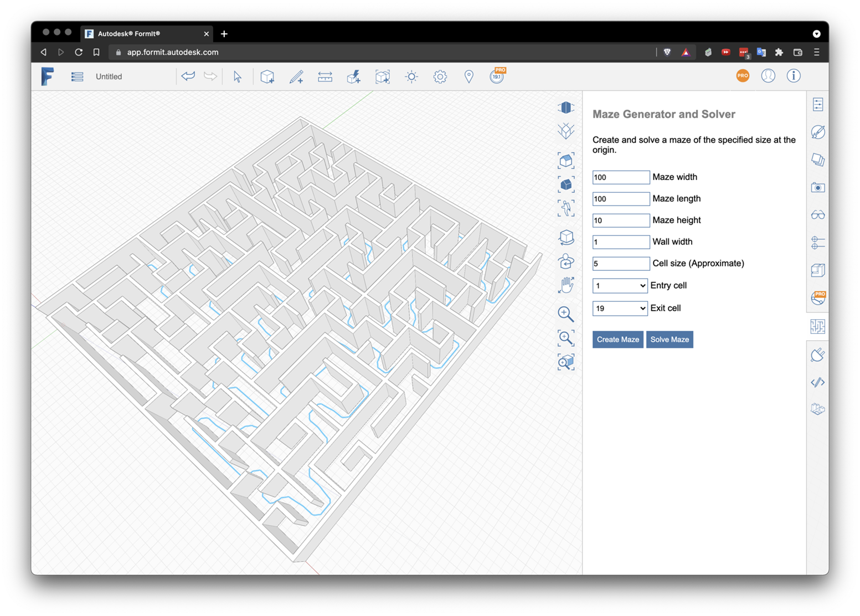The width and height of the screenshot is (860, 616).
Task: Click the Maze width input field
Action: (620, 177)
